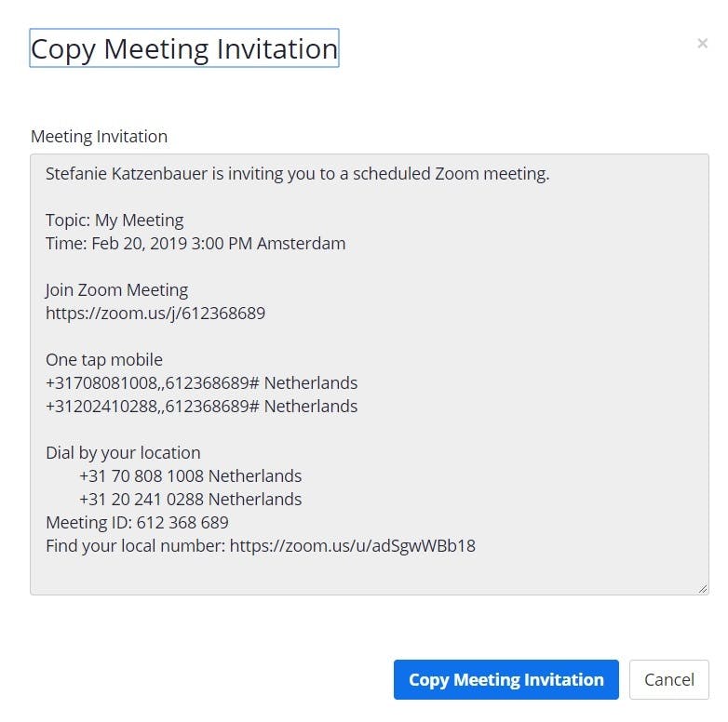Viewport: 728px width, 722px height.
Task: Click the Dial by your location line
Action: pyautogui.click(x=123, y=452)
